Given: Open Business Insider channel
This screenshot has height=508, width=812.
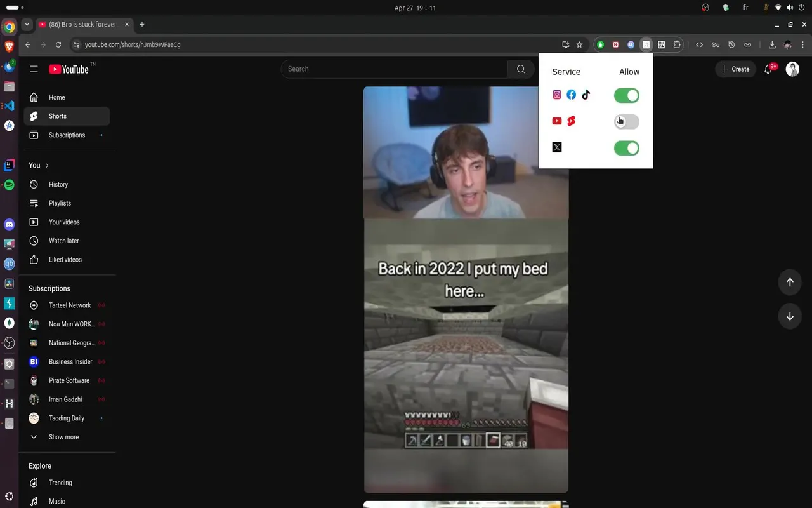Looking at the screenshot, I should (x=67, y=362).
